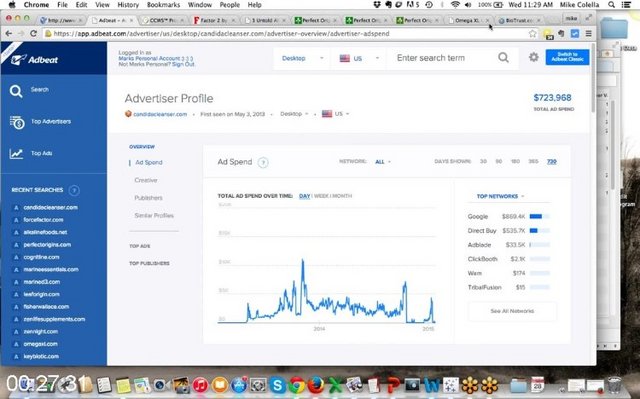This screenshot has width=640, height=399.
Task: Click the Dropbox icon in the menu bar
Action: (x=377, y=5)
